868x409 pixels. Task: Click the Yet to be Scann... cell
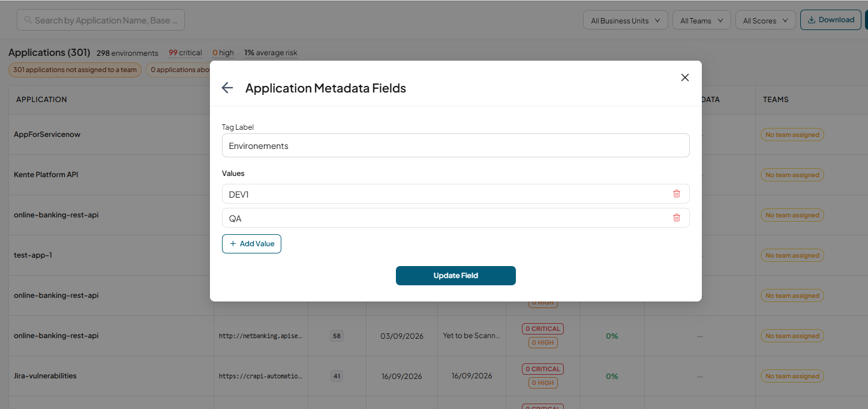471,336
